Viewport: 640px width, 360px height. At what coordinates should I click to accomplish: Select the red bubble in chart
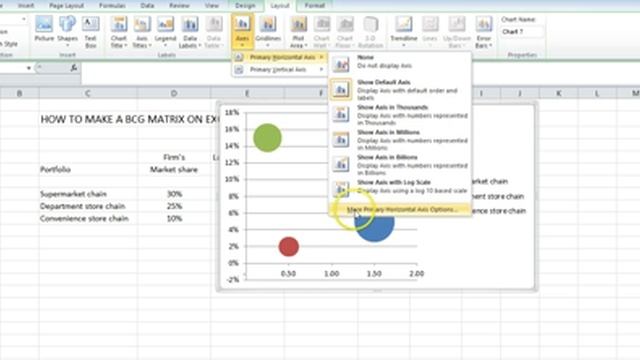pos(289,247)
